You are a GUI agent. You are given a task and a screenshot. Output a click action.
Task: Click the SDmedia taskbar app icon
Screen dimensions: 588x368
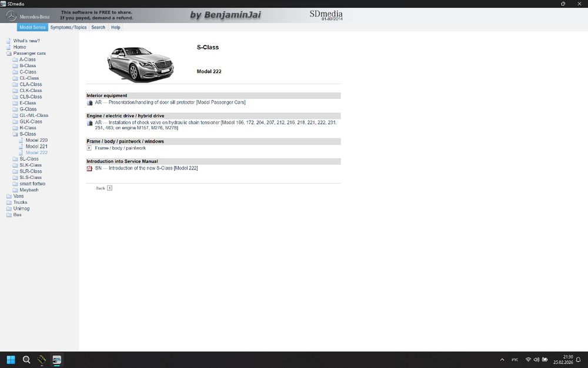(56, 360)
